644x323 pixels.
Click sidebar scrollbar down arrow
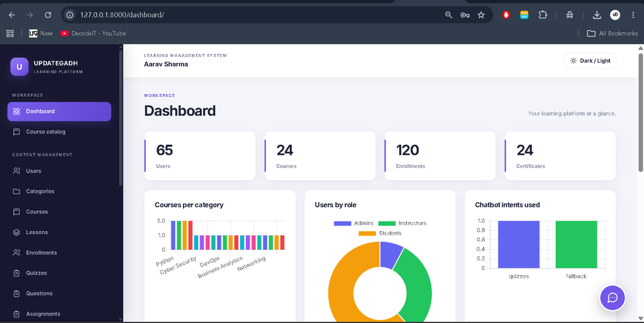pos(120,319)
